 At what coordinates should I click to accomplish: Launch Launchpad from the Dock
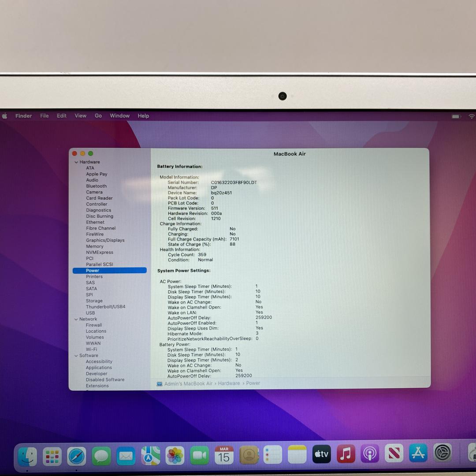tap(52, 456)
